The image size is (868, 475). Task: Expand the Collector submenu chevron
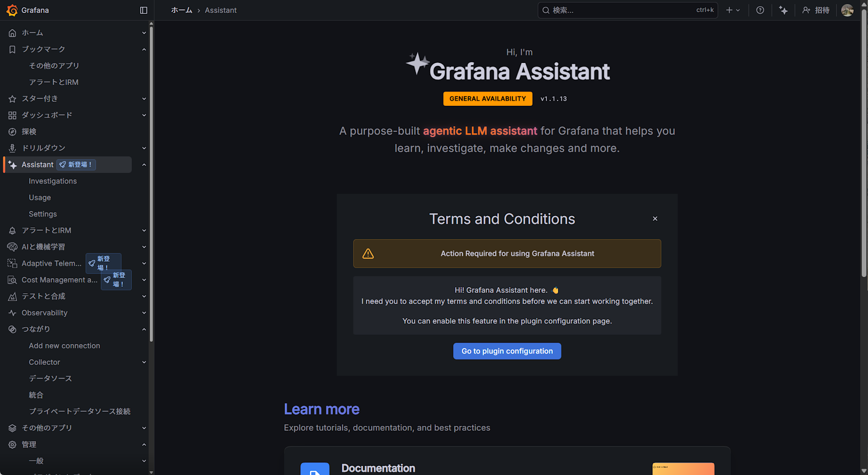coord(144,362)
